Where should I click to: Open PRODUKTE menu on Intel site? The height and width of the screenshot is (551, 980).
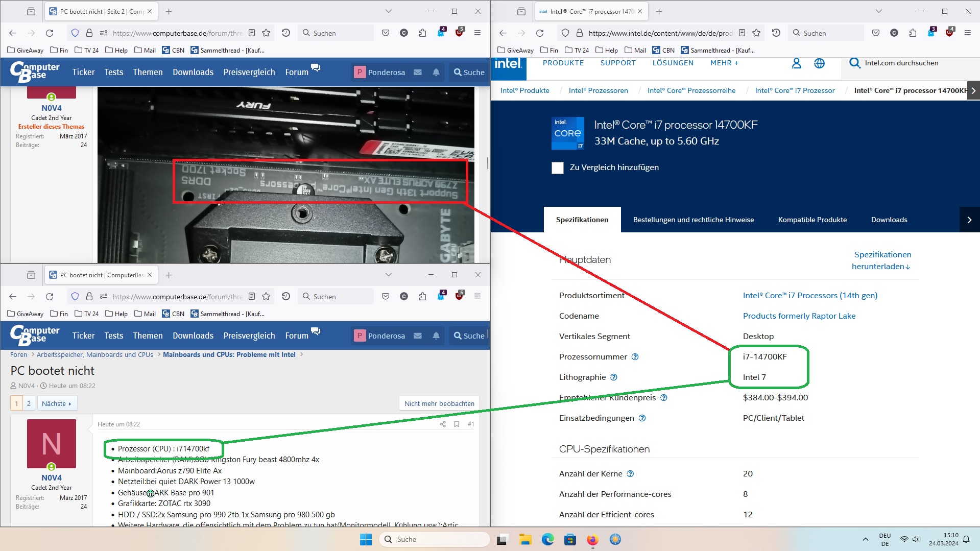tap(563, 63)
